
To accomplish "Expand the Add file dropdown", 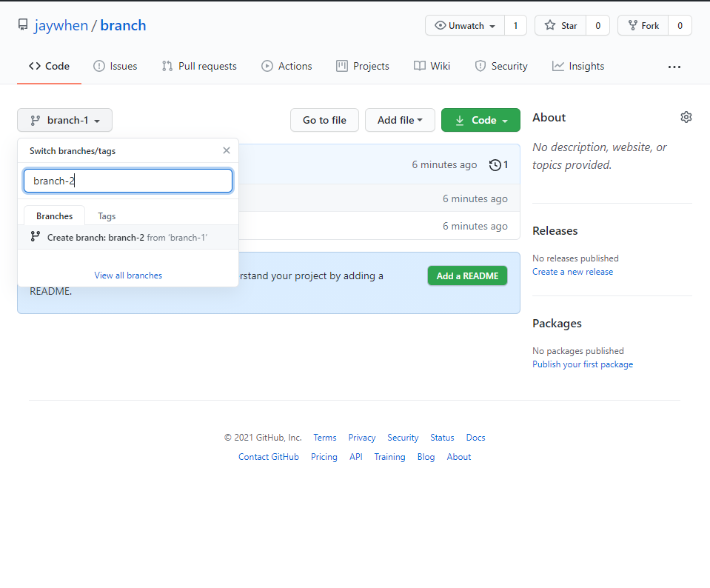I will (400, 120).
